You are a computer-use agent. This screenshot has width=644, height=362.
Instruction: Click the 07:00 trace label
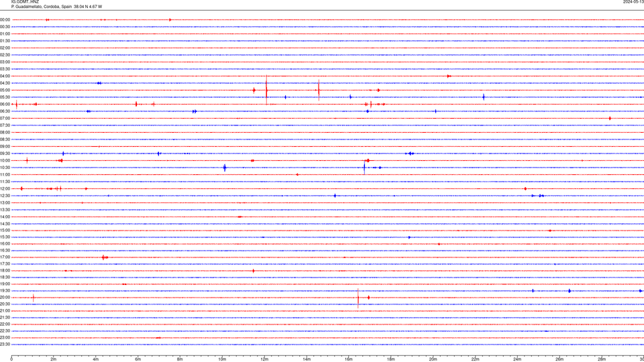tap(5, 118)
